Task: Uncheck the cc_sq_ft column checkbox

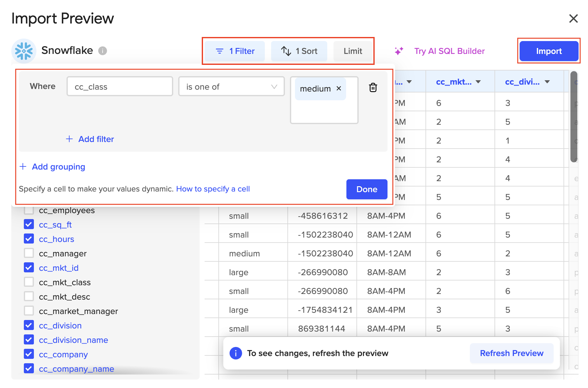Action: click(29, 224)
